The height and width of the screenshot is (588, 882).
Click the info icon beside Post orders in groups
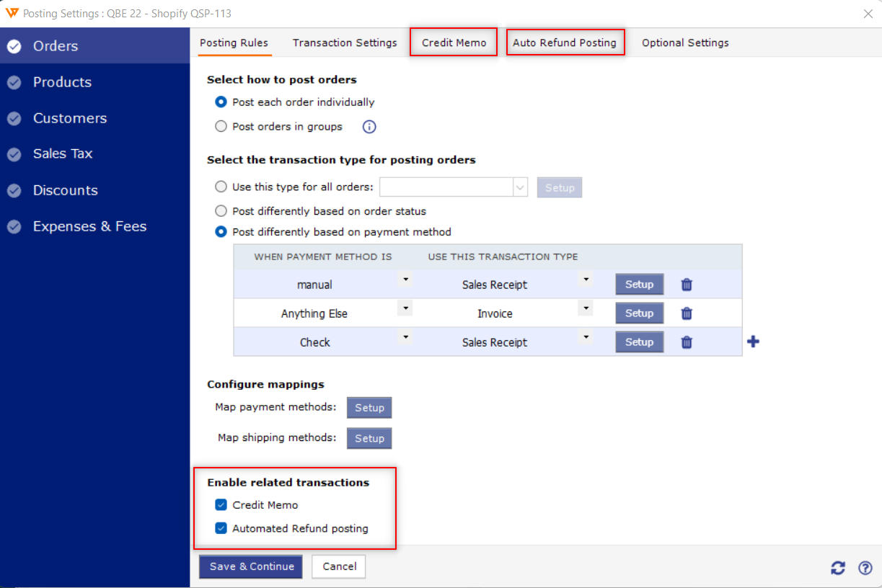[x=369, y=127]
